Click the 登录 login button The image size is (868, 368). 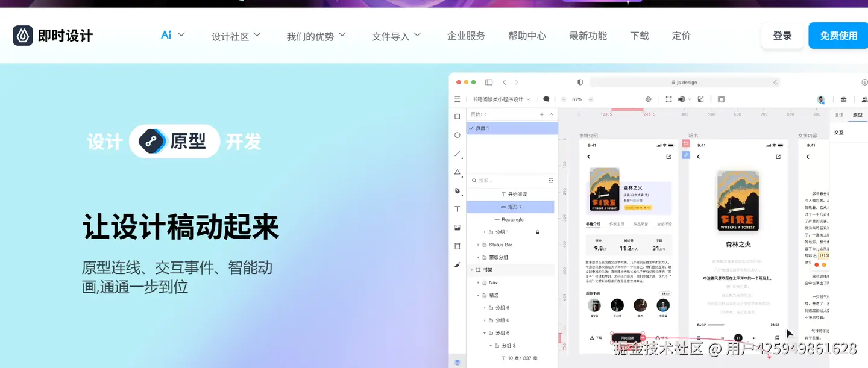(x=782, y=36)
